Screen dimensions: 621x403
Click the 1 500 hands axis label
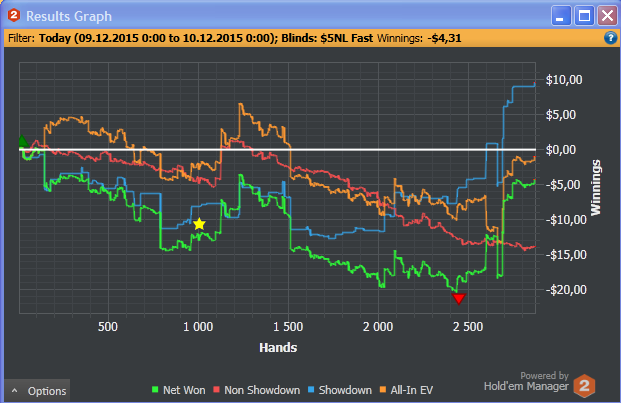pos(288,327)
